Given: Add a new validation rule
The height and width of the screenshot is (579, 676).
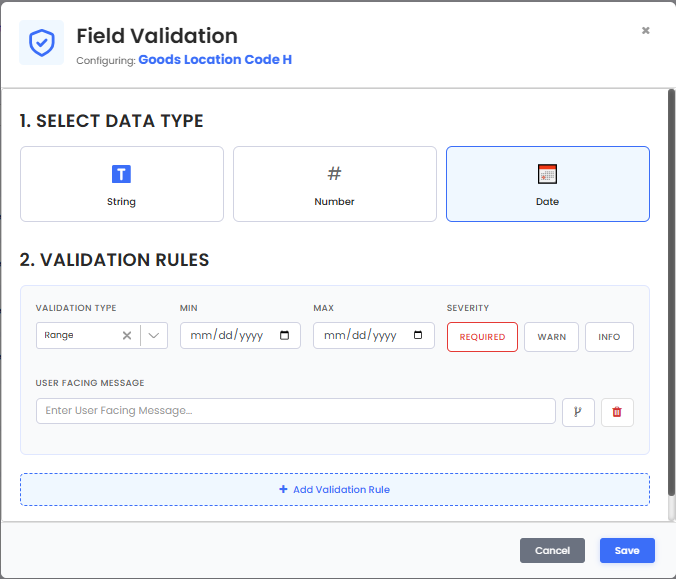Looking at the screenshot, I should 335,489.
